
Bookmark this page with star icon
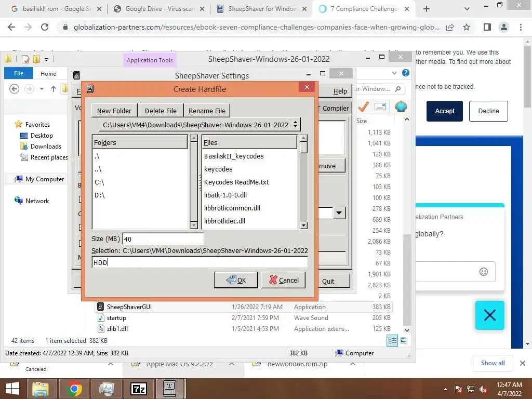(467, 27)
